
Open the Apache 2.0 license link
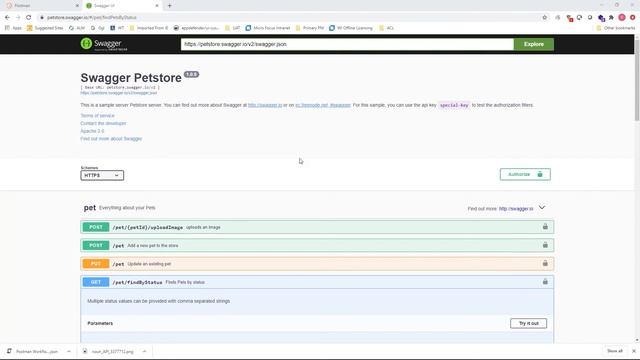click(x=92, y=131)
